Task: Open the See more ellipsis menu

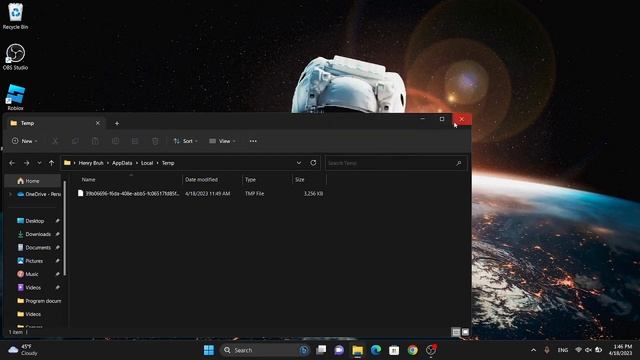Action: click(x=253, y=141)
